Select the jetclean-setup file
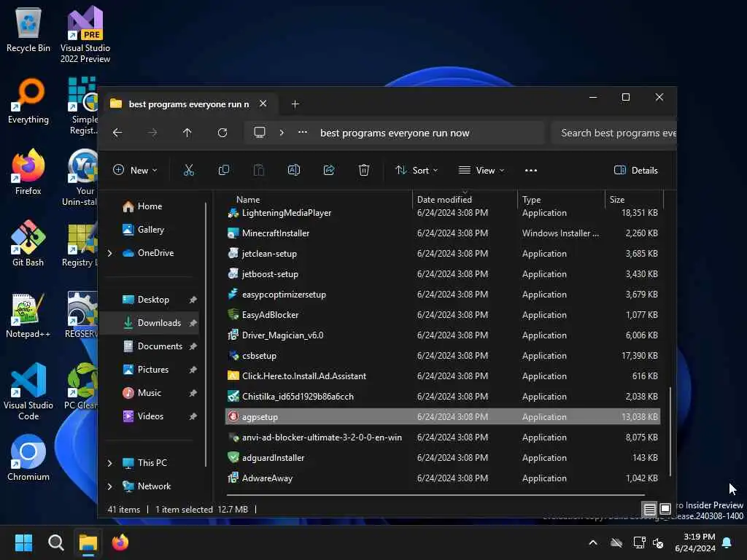The height and width of the screenshot is (560, 747). pos(443,254)
